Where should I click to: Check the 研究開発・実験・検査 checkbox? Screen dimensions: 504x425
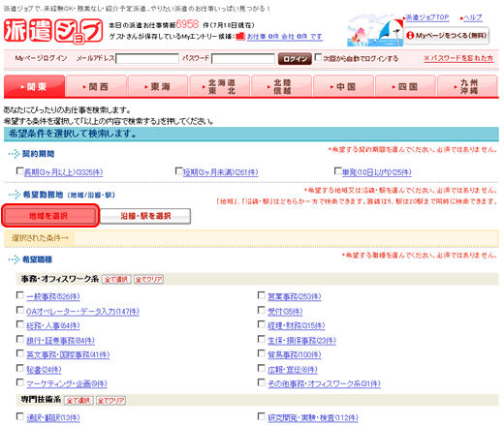coord(262,416)
